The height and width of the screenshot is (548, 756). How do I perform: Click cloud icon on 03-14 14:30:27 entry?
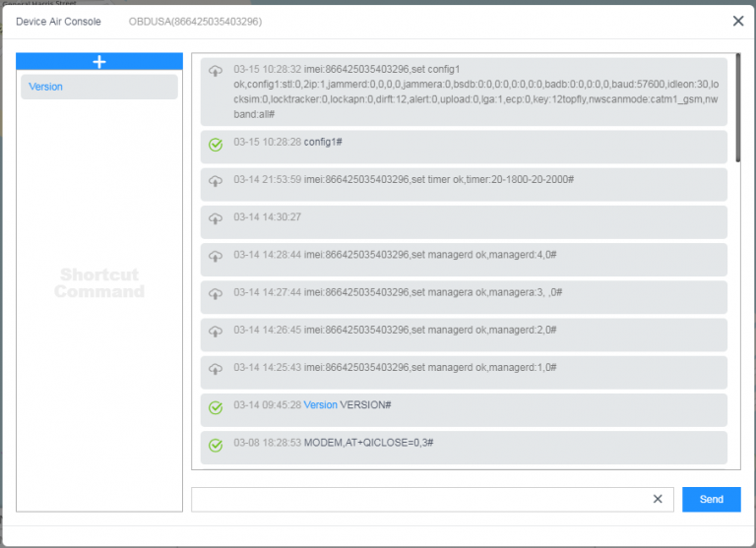coord(216,218)
